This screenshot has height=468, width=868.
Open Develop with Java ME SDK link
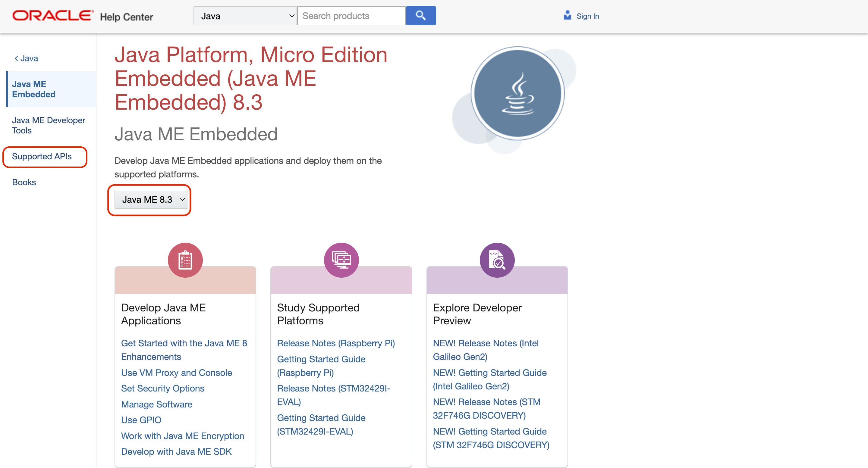(x=177, y=452)
